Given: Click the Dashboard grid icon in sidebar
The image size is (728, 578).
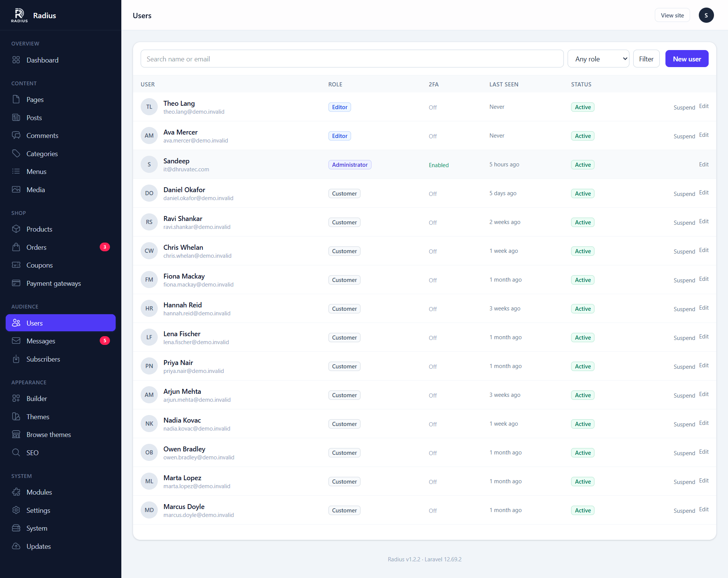Looking at the screenshot, I should (16, 60).
